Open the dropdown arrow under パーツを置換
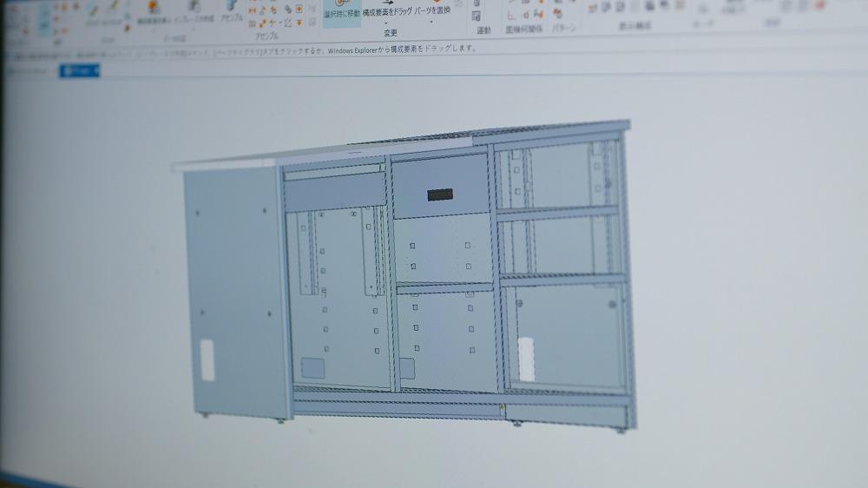Viewport: 868px width, 488px height. coord(431,23)
